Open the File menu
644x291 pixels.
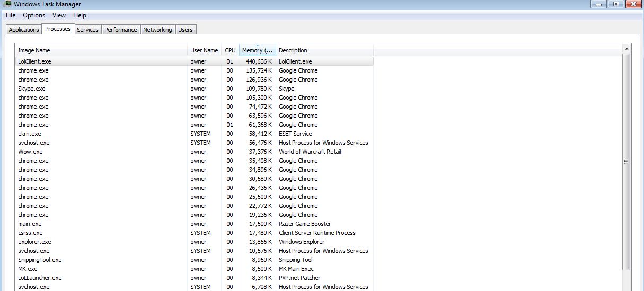pyautogui.click(x=11, y=15)
